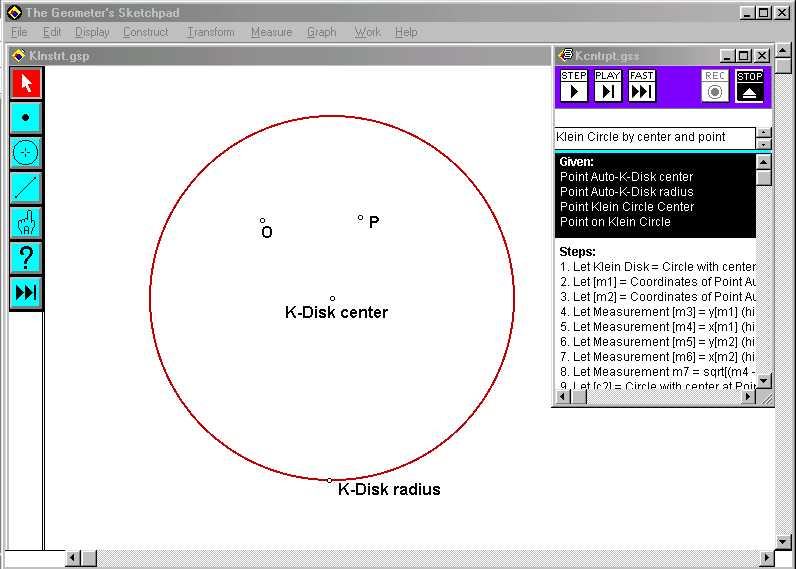Click the comment field's down scroll arrow
The height and width of the screenshot is (569, 796).
(x=764, y=144)
